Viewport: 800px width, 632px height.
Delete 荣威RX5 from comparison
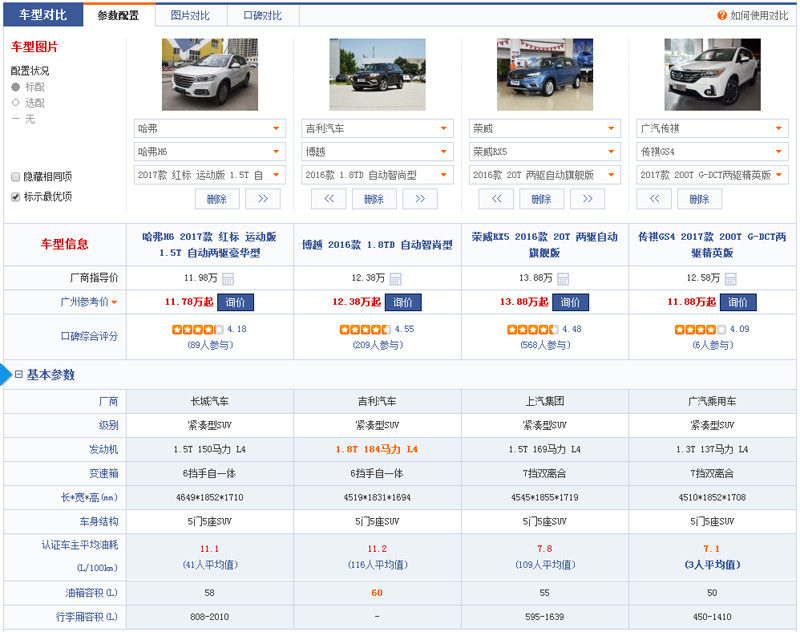tap(542, 199)
